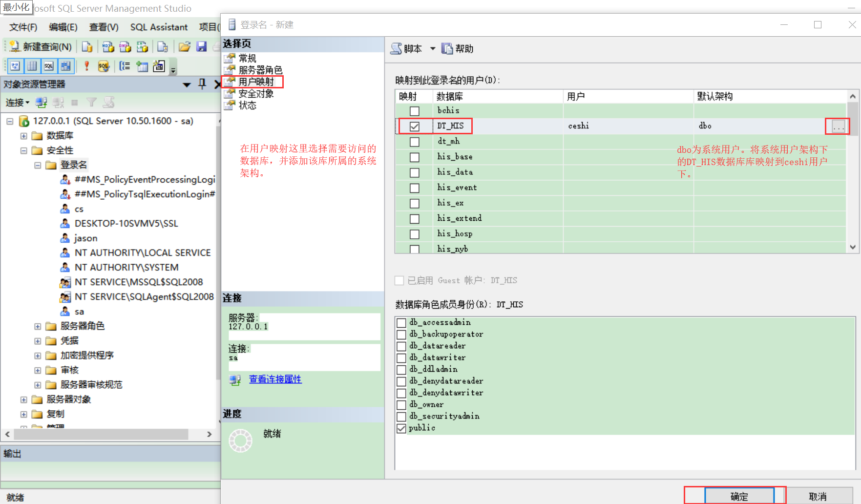The image size is (861, 504).
Task: Collapse the 登录名 folder
Action: [x=38, y=165]
